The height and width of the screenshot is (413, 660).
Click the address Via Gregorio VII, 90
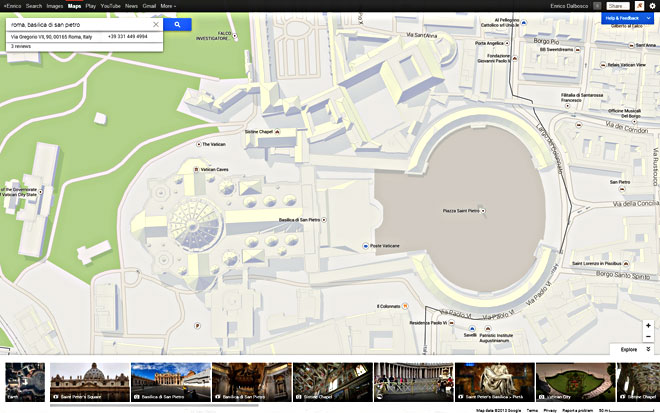click(x=51, y=37)
